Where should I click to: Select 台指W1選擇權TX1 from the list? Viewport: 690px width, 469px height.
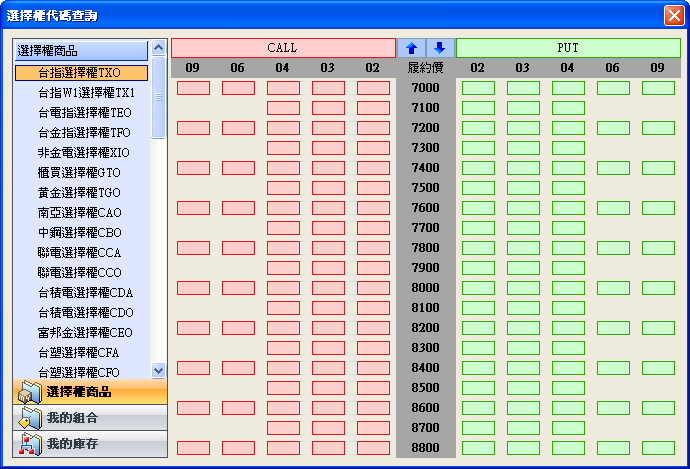pyautogui.click(x=85, y=93)
